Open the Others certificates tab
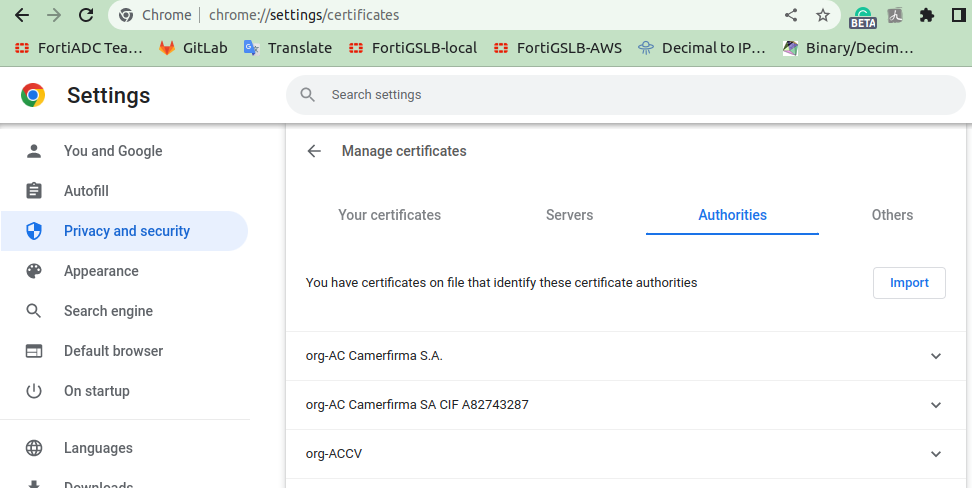Viewport: 972px width, 488px height. click(x=892, y=215)
